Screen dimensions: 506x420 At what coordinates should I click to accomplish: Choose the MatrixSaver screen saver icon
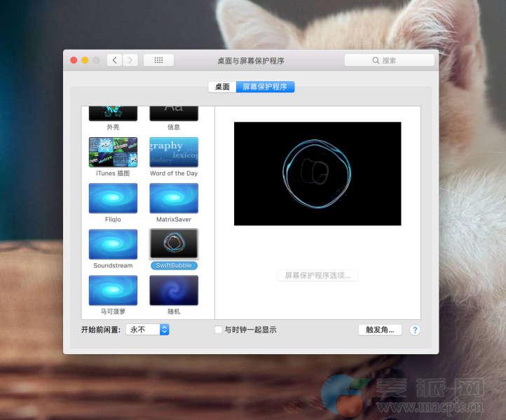click(174, 198)
